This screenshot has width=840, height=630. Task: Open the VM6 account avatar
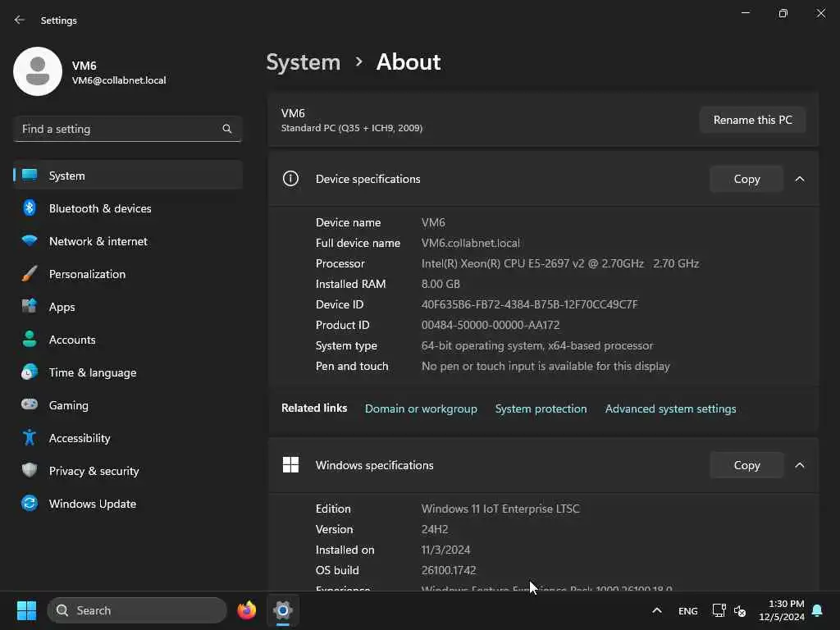(38, 71)
